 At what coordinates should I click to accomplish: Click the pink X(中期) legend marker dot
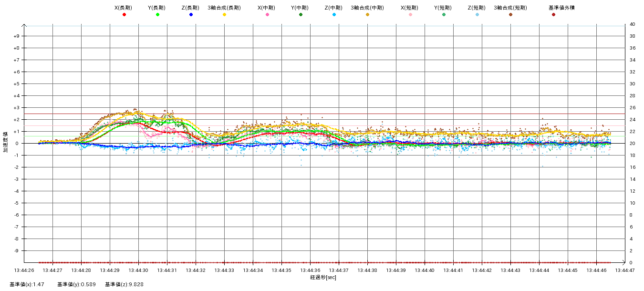point(267,15)
